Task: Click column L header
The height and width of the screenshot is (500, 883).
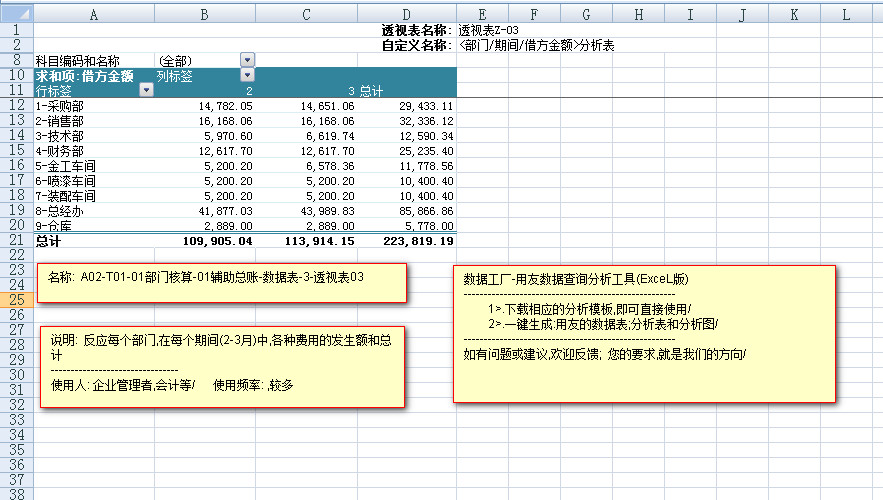Action: tap(846, 15)
